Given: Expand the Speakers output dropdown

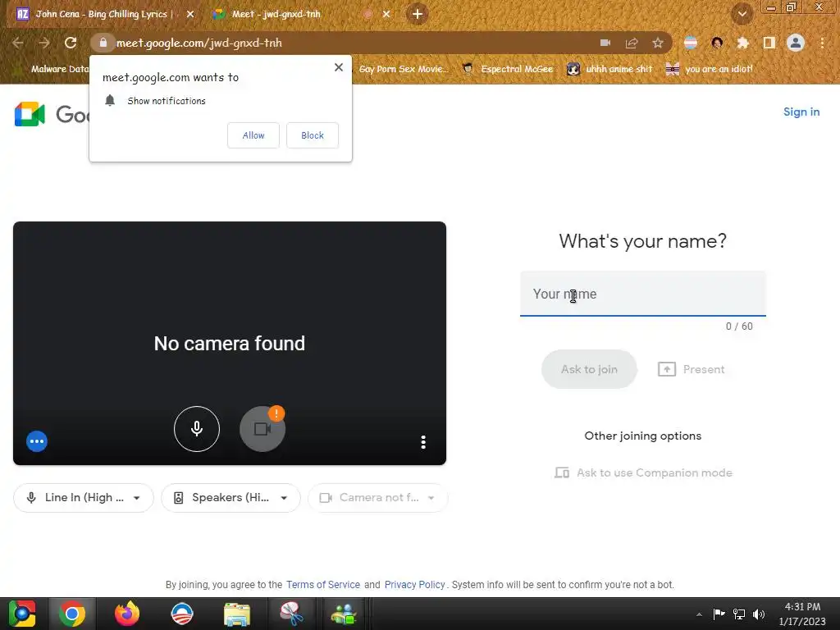Looking at the screenshot, I should (231, 498).
